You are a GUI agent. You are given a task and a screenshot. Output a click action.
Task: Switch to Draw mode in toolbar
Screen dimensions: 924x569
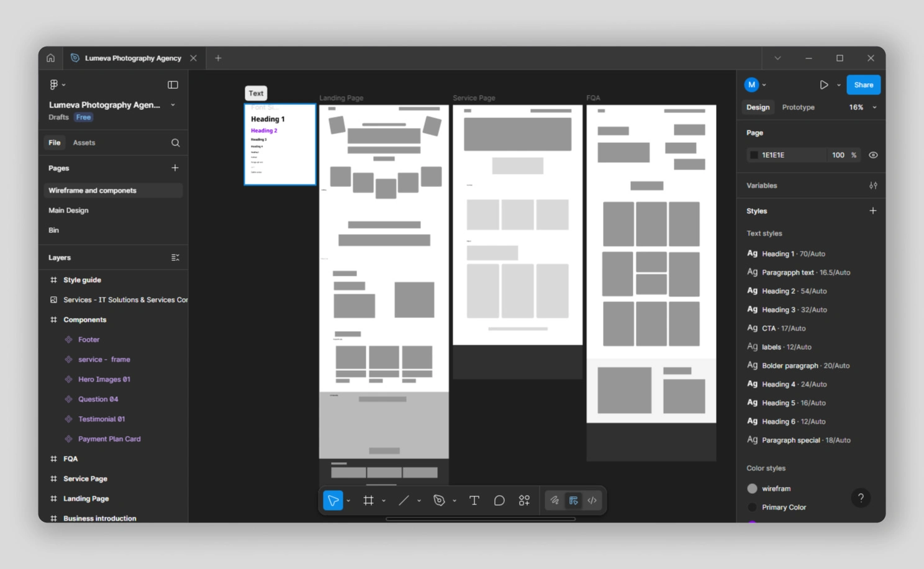pyautogui.click(x=555, y=500)
